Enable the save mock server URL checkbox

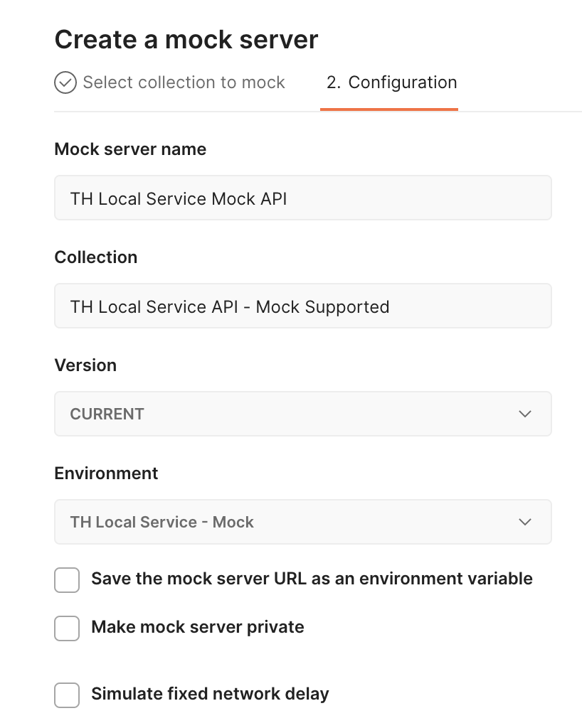67,580
